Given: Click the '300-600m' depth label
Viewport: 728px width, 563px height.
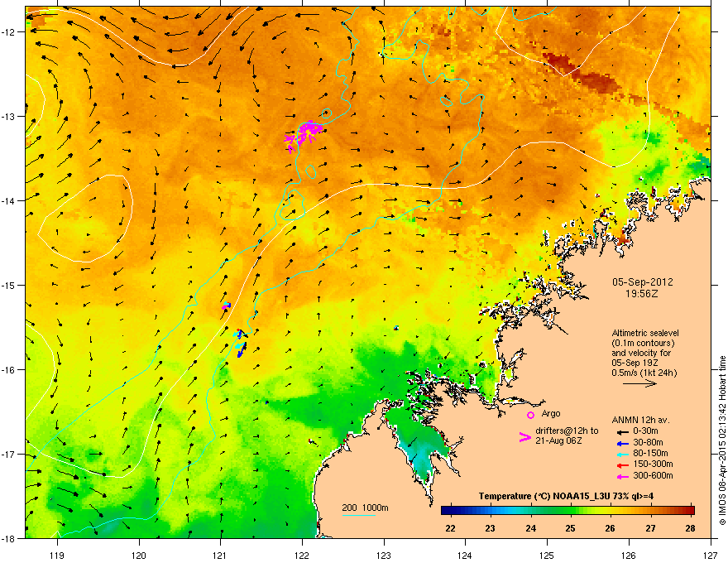Looking at the screenshot, I should [x=653, y=476].
